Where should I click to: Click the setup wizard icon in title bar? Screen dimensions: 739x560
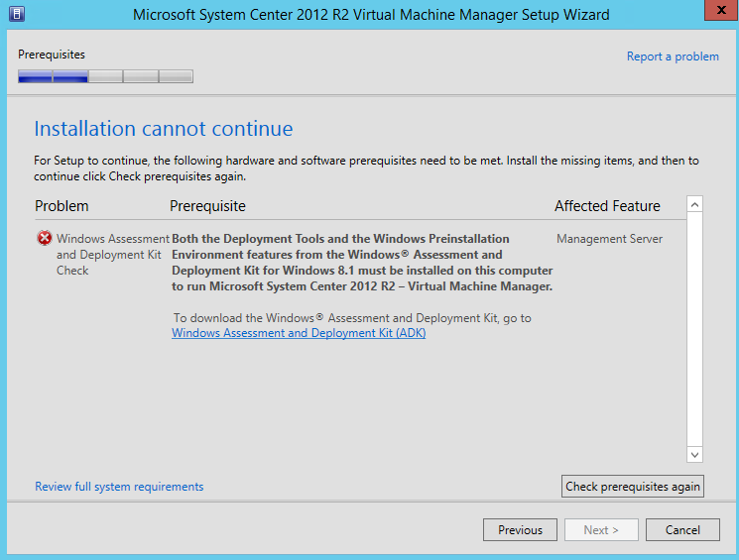pyautogui.click(x=17, y=14)
